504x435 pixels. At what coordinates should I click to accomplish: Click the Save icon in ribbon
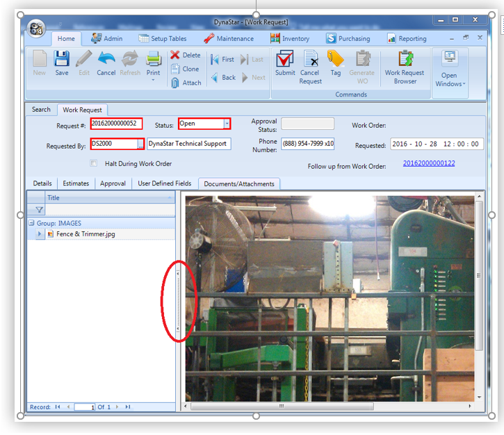pyautogui.click(x=62, y=60)
